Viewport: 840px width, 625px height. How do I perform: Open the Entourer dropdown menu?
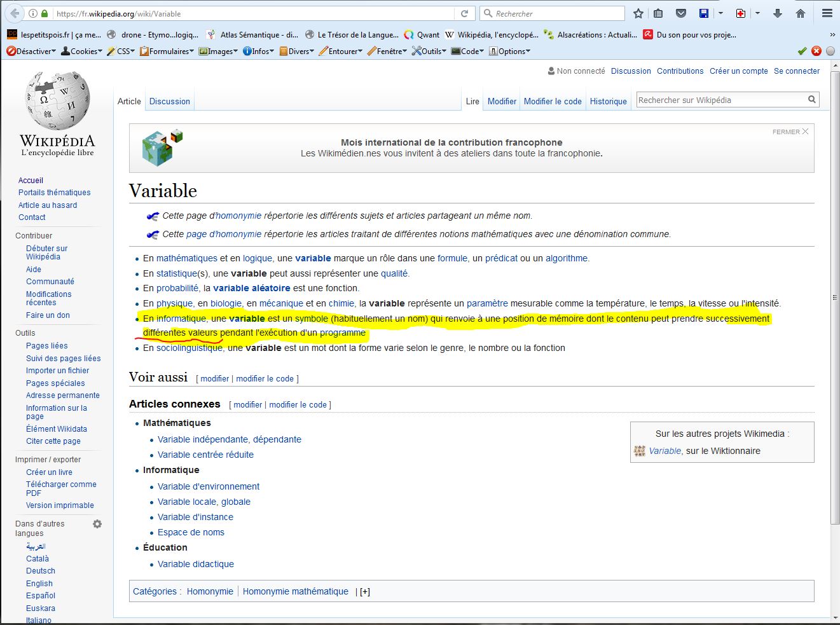341,51
